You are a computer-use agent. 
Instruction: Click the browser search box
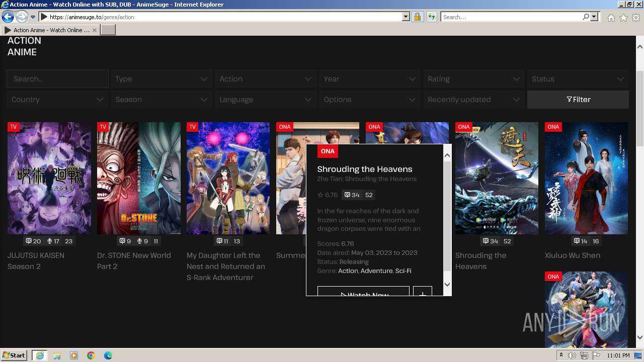pyautogui.click(x=511, y=17)
